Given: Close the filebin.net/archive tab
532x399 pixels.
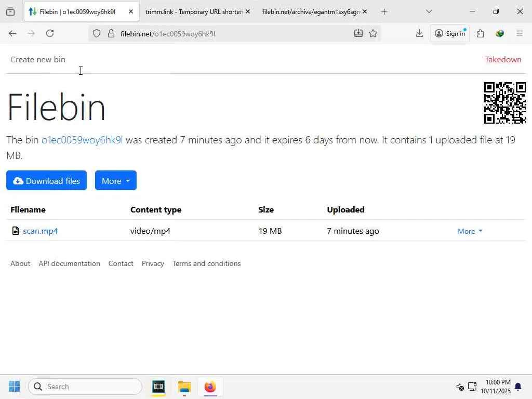Looking at the screenshot, I should (x=364, y=11).
